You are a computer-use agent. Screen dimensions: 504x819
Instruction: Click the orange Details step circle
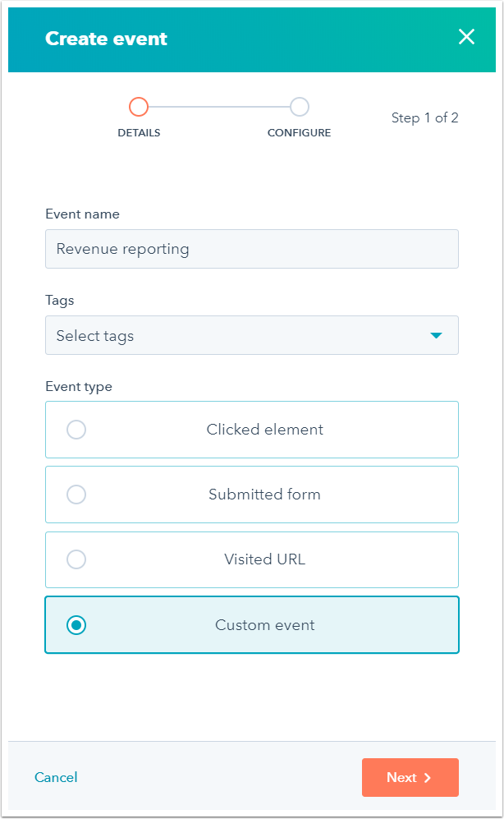point(139,107)
